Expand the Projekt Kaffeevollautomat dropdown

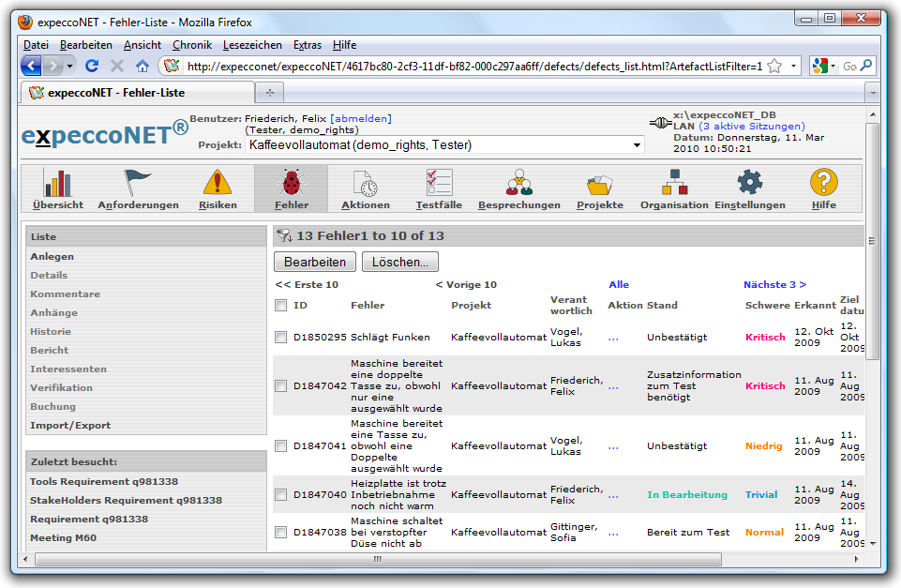coord(638,145)
